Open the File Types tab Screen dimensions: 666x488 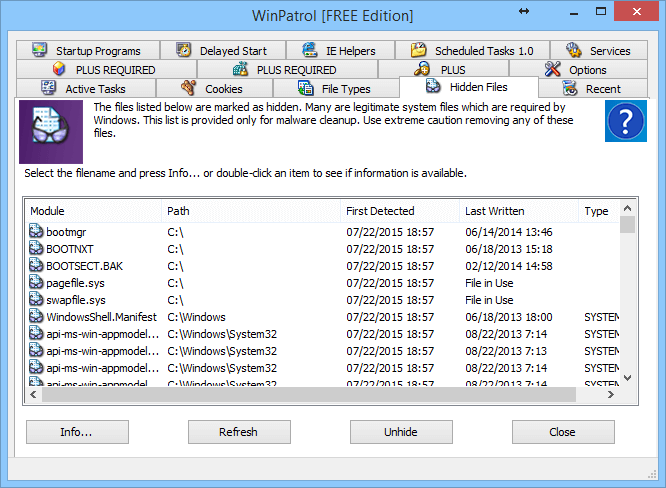point(336,88)
